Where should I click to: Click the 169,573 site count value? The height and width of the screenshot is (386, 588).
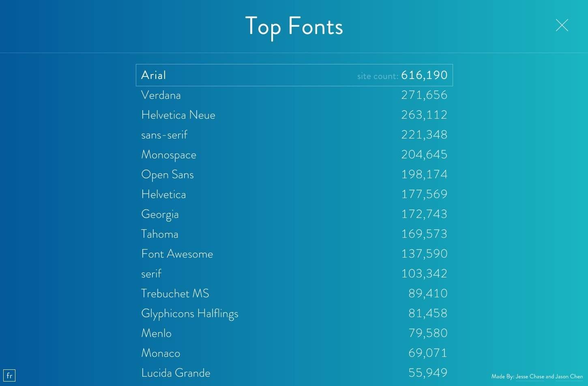click(424, 234)
